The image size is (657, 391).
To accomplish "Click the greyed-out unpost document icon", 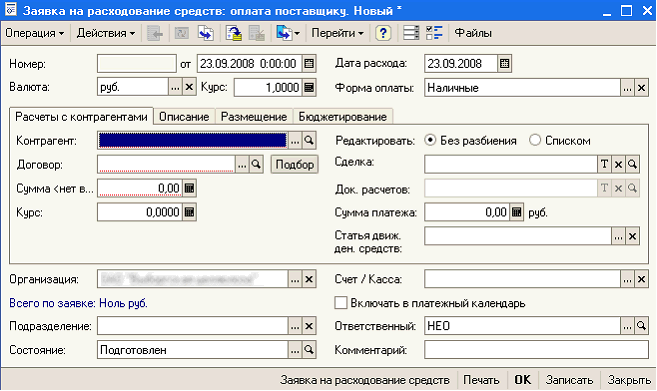I will click(257, 33).
